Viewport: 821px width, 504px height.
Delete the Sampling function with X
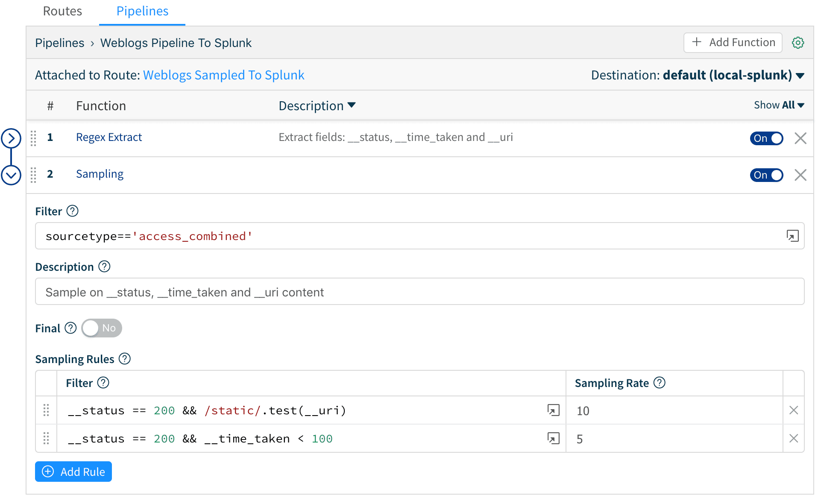tap(800, 175)
